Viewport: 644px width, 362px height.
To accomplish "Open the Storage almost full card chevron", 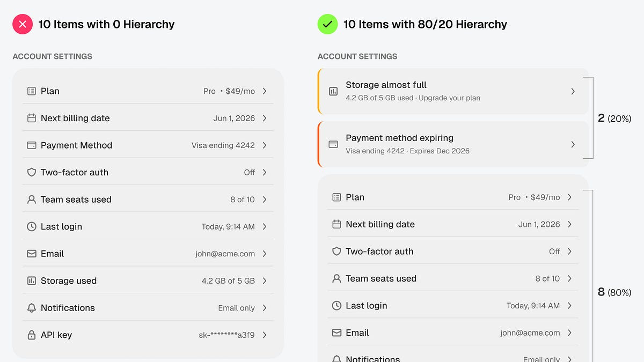I will pyautogui.click(x=573, y=91).
